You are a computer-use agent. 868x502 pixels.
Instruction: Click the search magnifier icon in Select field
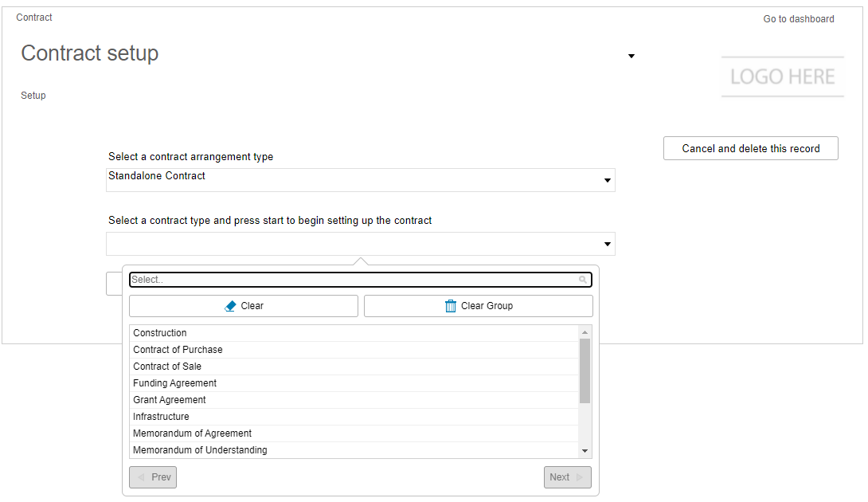click(582, 280)
